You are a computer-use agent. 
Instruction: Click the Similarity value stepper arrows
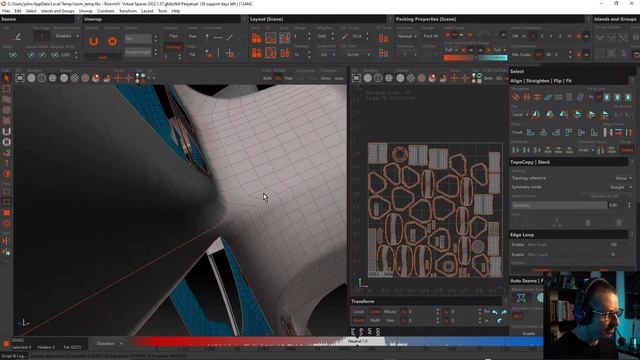click(629, 205)
